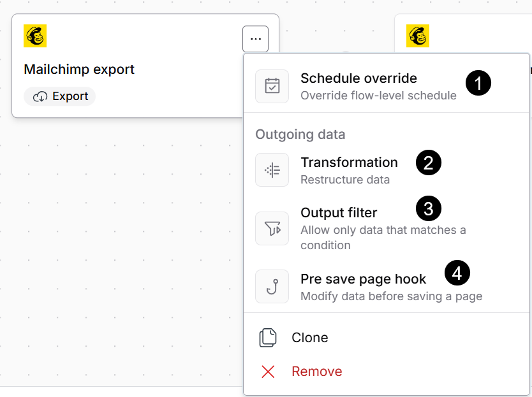
Task: Click the red X Remove icon
Action: 268,372
